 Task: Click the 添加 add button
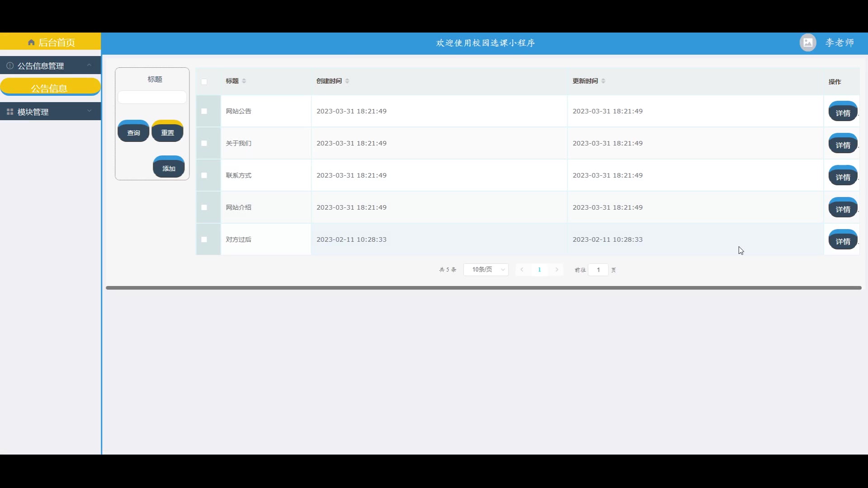169,168
